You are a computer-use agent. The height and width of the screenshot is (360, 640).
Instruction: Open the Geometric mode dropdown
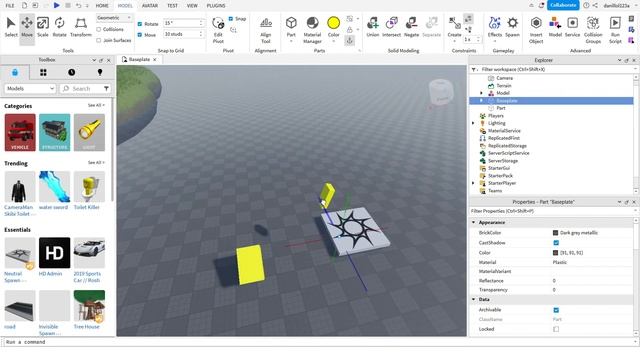click(114, 18)
